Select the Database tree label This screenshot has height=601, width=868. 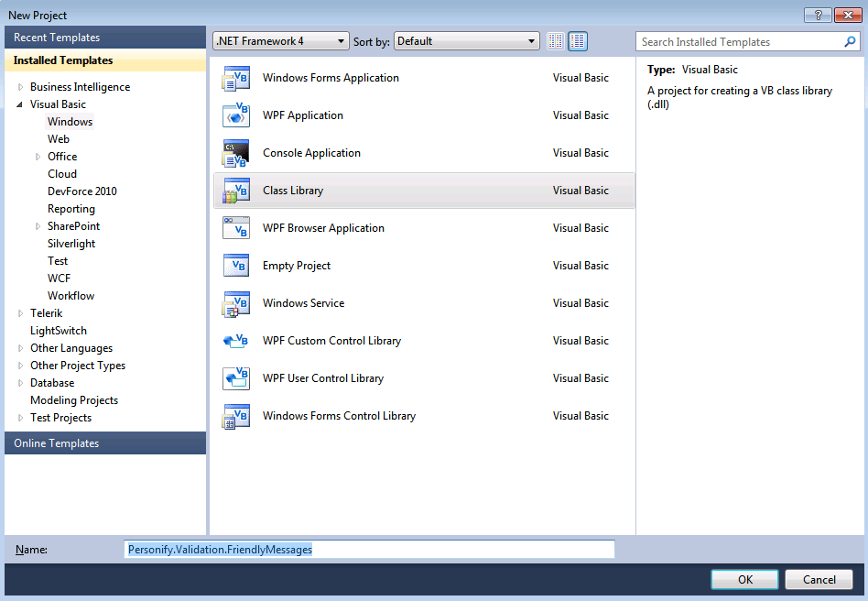(x=52, y=383)
